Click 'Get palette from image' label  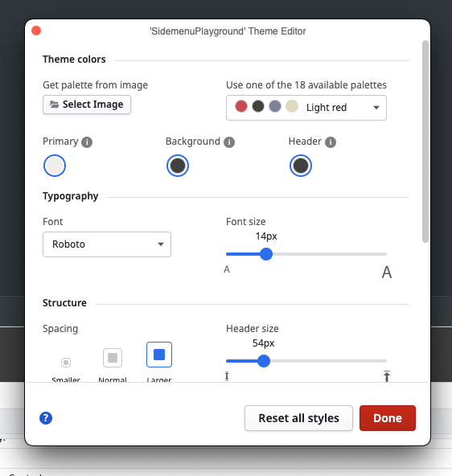point(96,85)
